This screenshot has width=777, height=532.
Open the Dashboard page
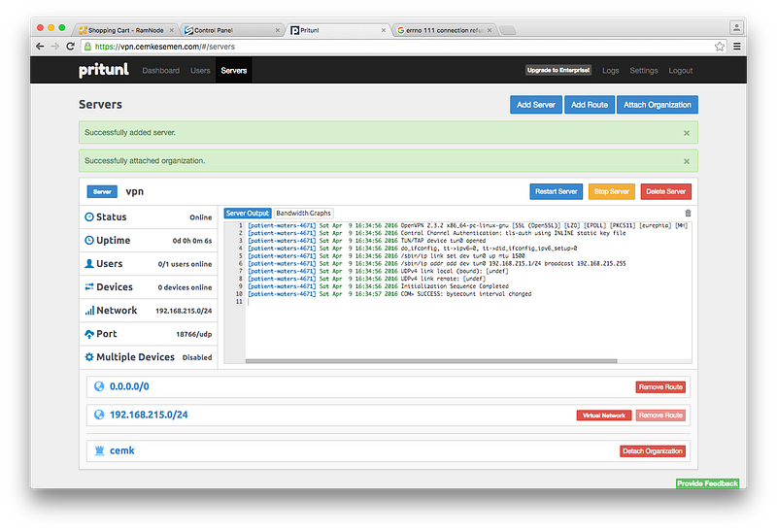160,71
